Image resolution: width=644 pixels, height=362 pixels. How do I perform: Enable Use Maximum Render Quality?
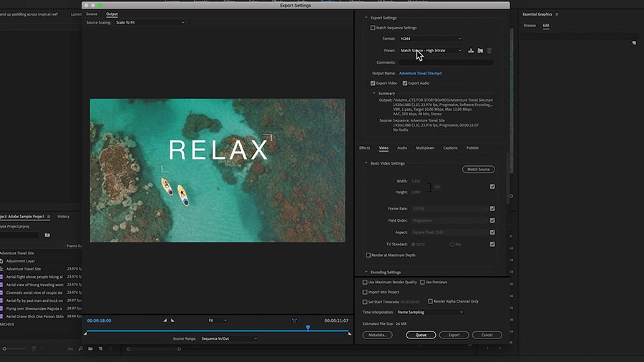click(x=365, y=283)
